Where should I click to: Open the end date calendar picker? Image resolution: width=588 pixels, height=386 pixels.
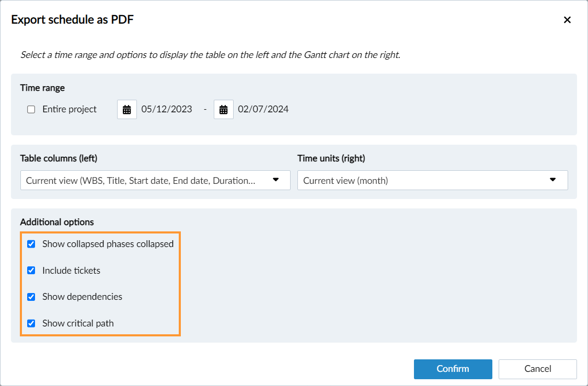[x=223, y=110]
